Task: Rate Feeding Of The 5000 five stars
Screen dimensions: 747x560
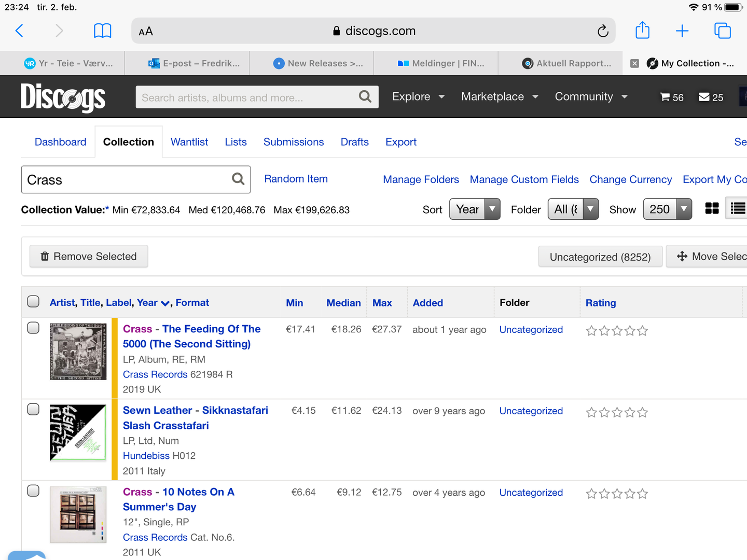Action: click(643, 330)
